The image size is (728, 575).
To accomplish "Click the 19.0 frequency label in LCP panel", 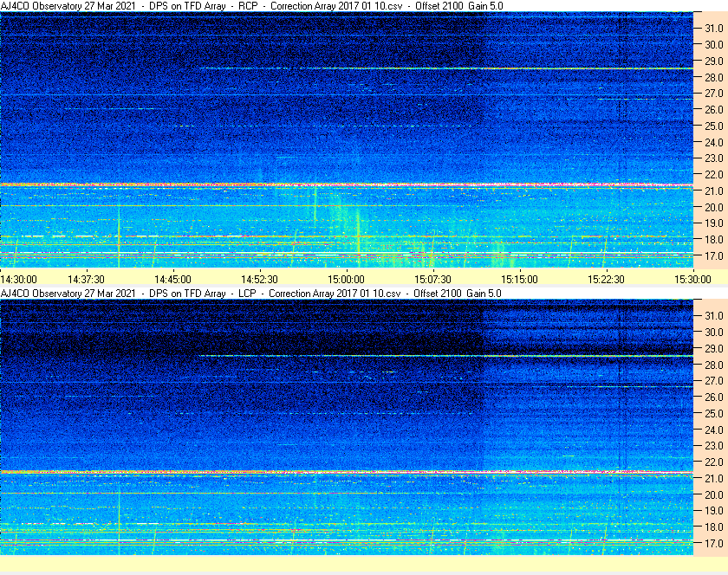I will [x=714, y=511].
